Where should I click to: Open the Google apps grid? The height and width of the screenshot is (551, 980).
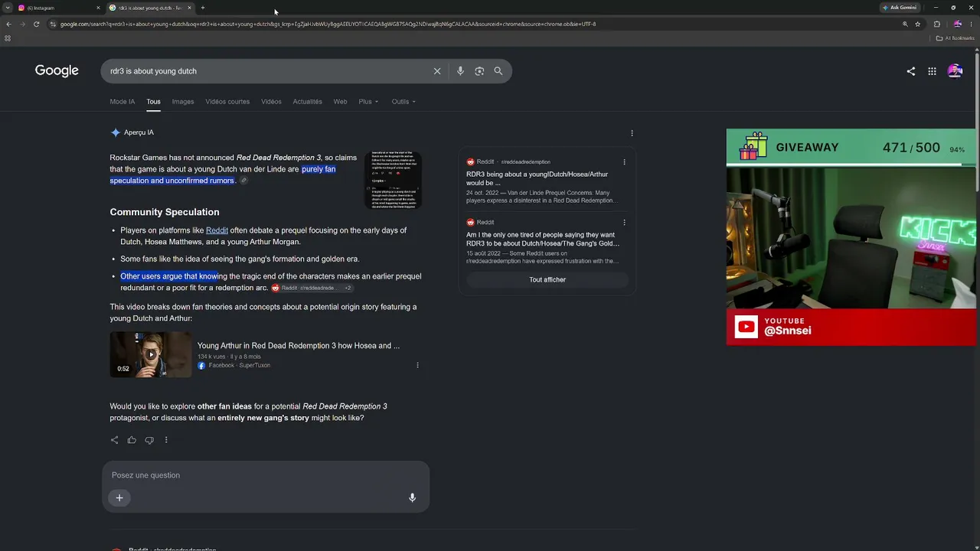[x=932, y=71]
